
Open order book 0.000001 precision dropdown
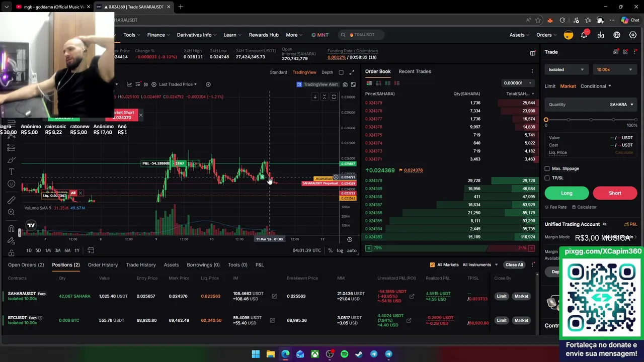pyautogui.click(x=518, y=83)
